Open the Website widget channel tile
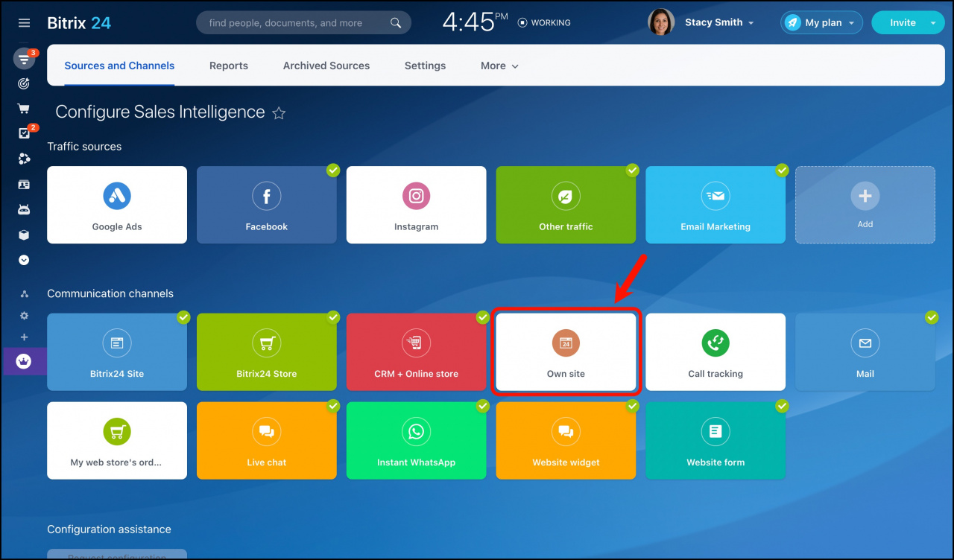The image size is (954, 560). tap(566, 441)
